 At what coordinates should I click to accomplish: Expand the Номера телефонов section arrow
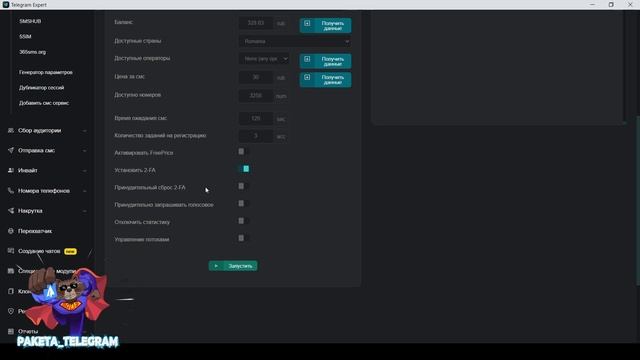[x=84, y=191]
